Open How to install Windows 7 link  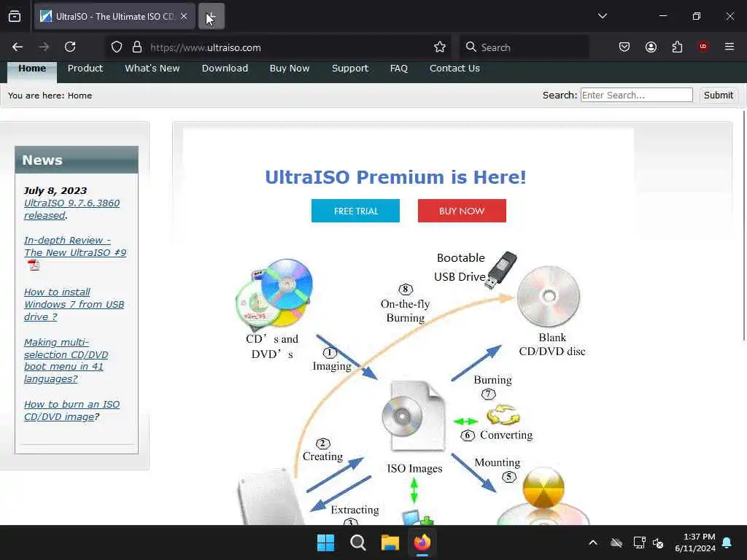tap(74, 304)
